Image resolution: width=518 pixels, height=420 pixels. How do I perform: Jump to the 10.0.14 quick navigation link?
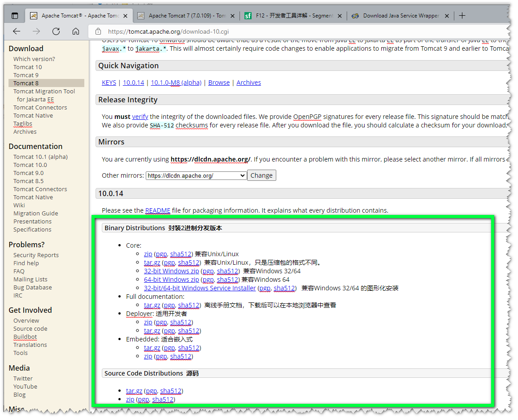(x=134, y=83)
